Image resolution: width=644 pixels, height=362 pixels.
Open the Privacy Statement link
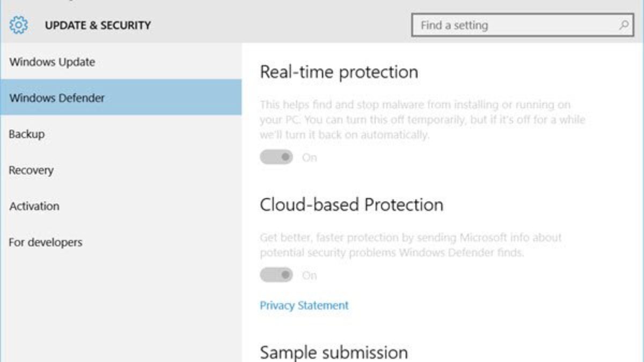304,305
